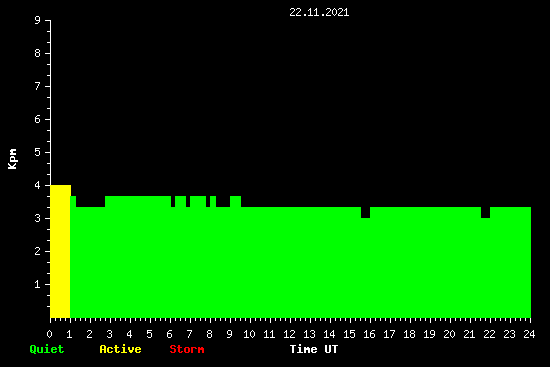This screenshot has height=367, width=550.
Task: Click hour 0 on the time axis
Action: point(49,334)
